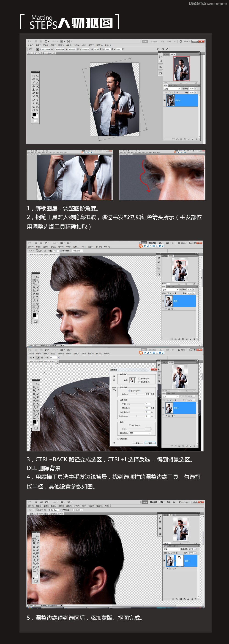Viewport: 229px width, 644px height.
Task: Open the 不透明度 100% dropdown arrow in the 1.CR2 window
Action: click(196, 89)
